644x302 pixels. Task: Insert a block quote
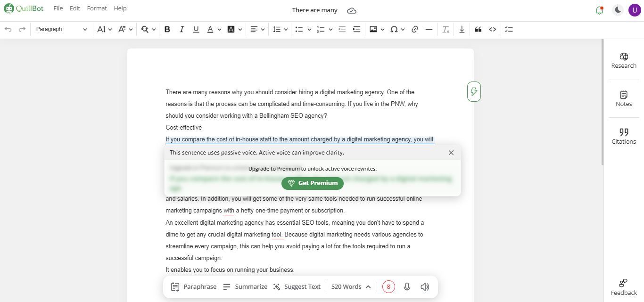click(478, 29)
